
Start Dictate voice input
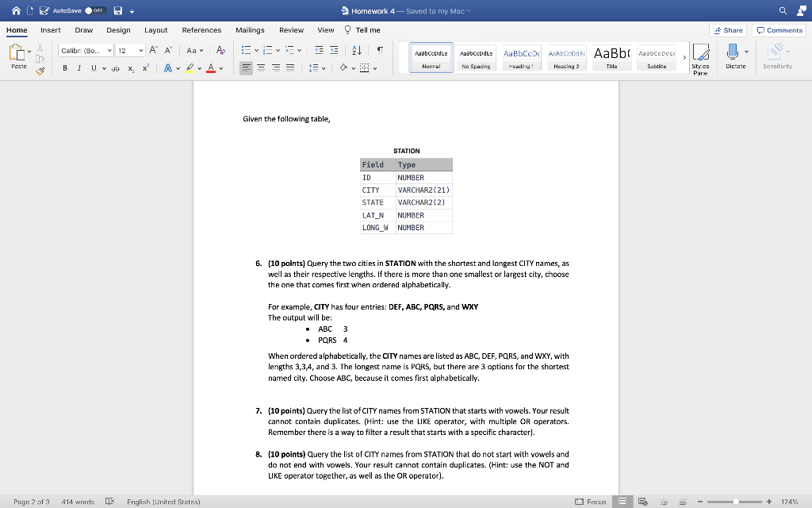pos(734,57)
